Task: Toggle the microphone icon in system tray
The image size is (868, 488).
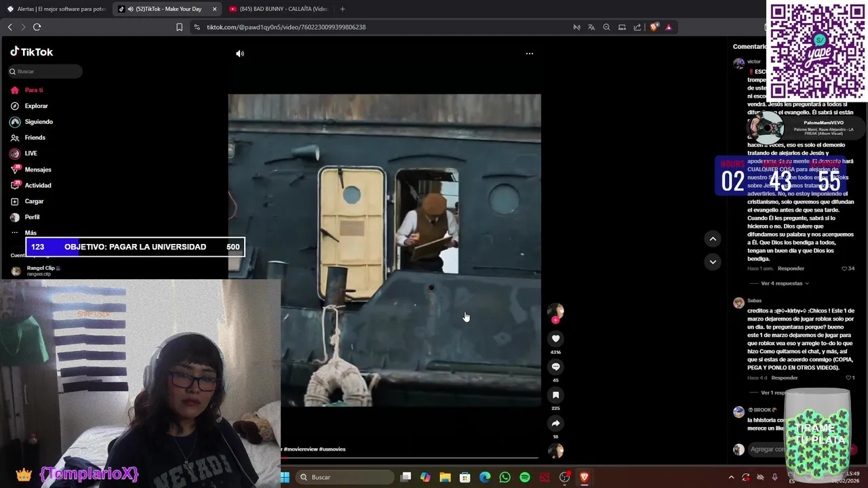Action: (x=774, y=477)
